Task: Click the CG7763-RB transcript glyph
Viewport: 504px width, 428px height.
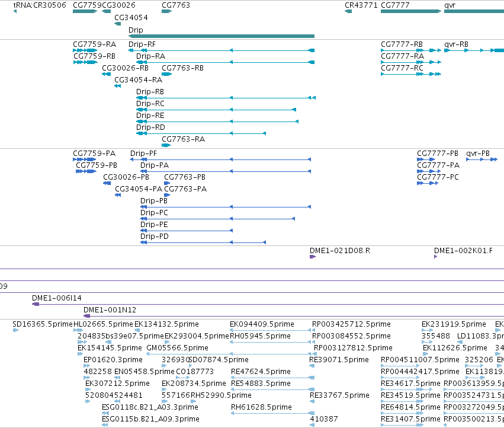Action: (166, 74)
